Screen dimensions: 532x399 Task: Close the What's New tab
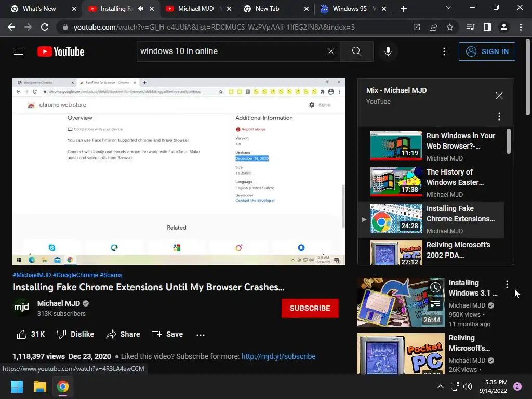point(74,9)
